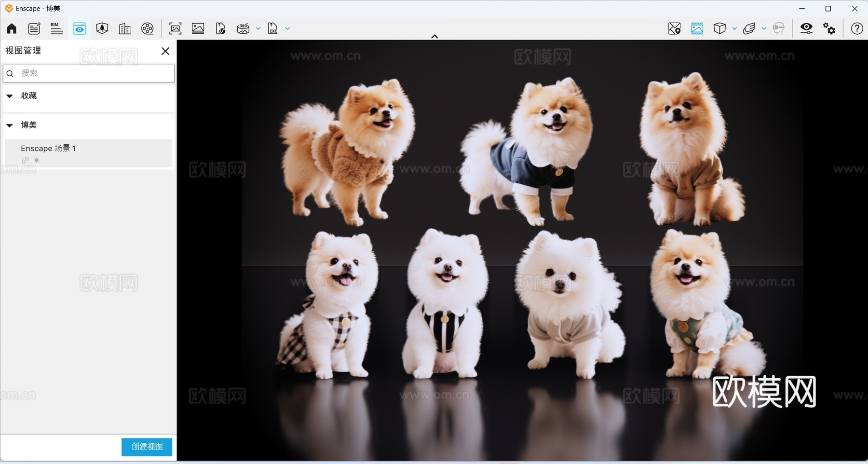Collapse the toolbar with the up chevron
868x464 pixels.
[434, 36]
